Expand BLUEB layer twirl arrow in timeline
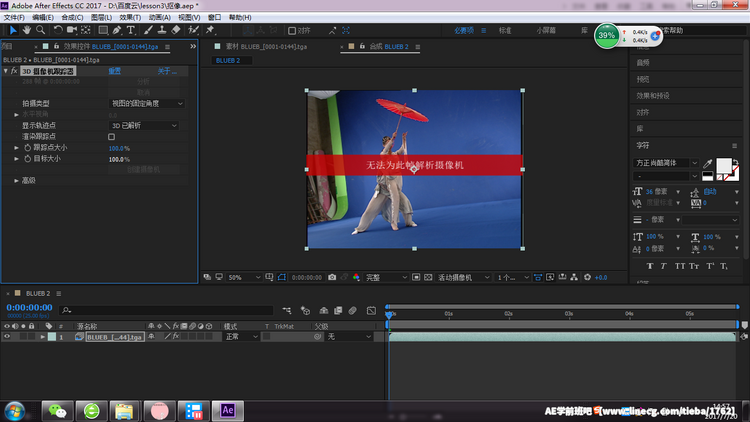The image size is (750, 422). coord(43,337)
